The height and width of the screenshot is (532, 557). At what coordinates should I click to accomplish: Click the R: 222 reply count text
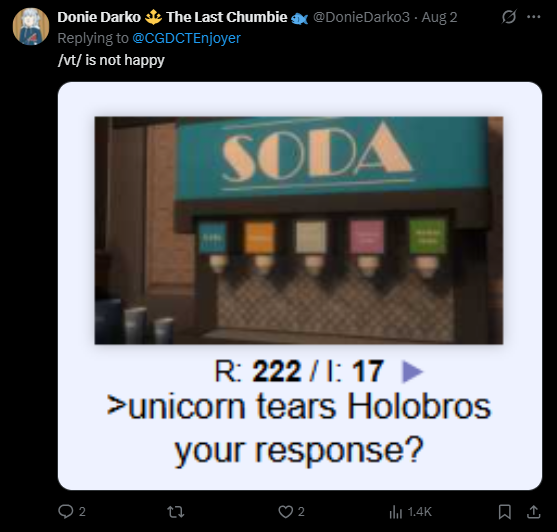(258, 371)
